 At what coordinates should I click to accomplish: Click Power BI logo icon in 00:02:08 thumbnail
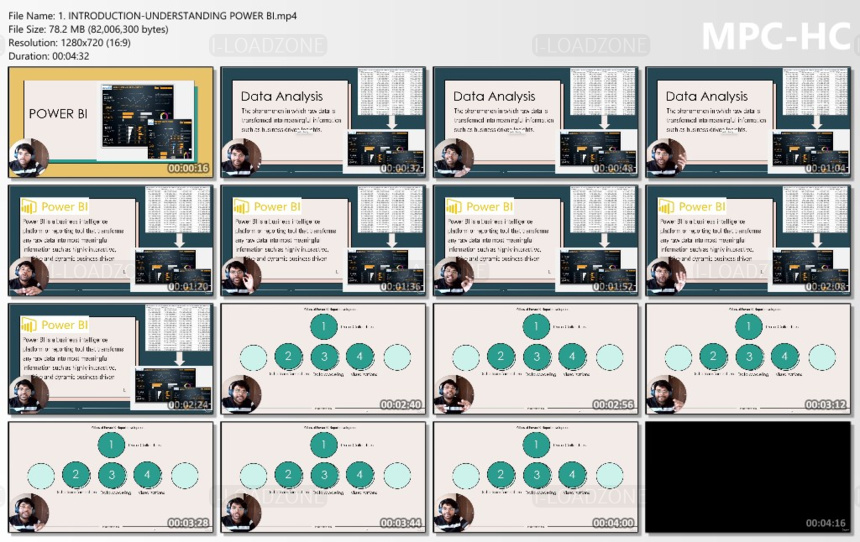pyautogui.click(x=666, y=207)
